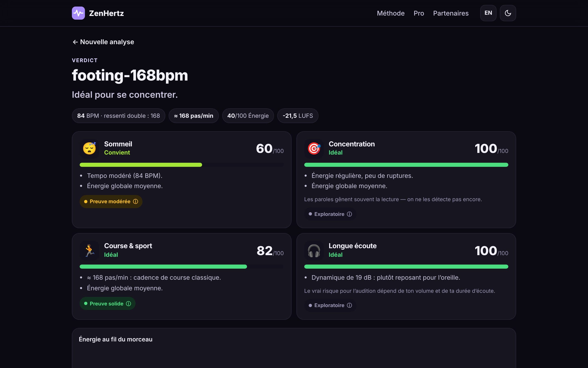Viewport: 588px width, 368px height.
Task: Click the target Concentration icon
Action: pos(314,148)
